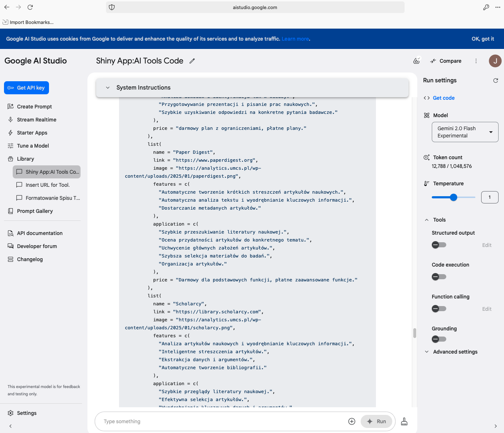The height and width of the screenshot is (433, 504).
Task: Click the Tune a Model sliders icon
Action: pyautogui.click(x=11, y=146)
